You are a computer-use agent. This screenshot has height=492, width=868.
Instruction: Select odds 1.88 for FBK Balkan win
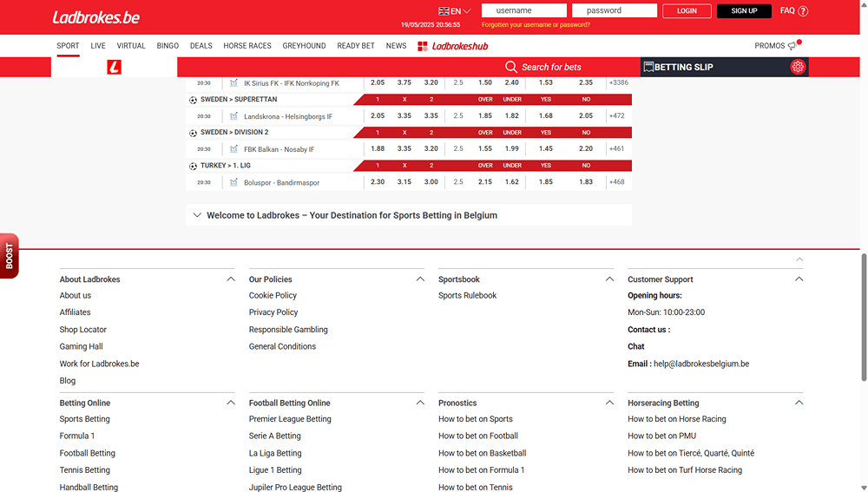(x=378, y=148)
